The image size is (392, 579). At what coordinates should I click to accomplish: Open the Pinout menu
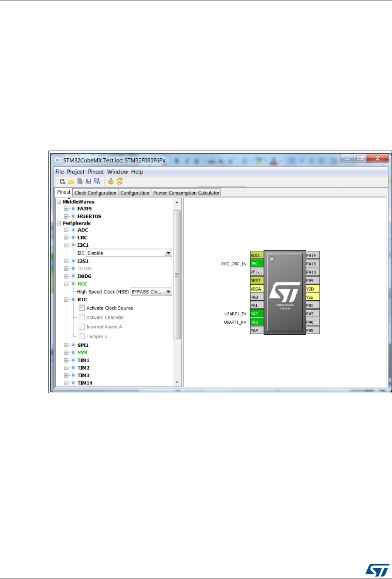pos(96,172)
